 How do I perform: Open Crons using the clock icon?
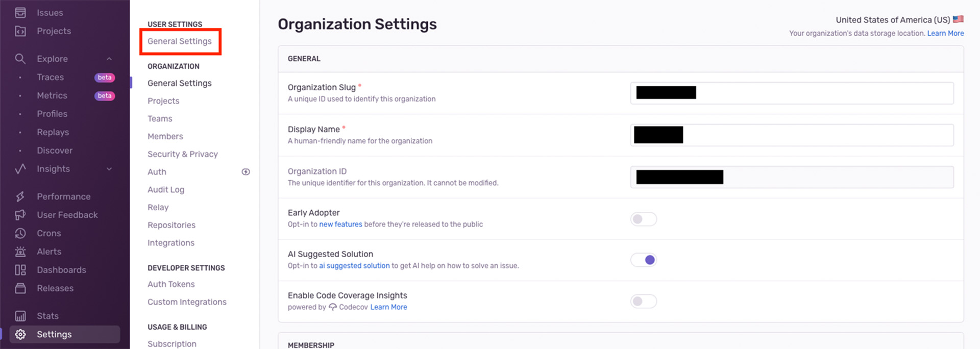(x=20, y=233)
